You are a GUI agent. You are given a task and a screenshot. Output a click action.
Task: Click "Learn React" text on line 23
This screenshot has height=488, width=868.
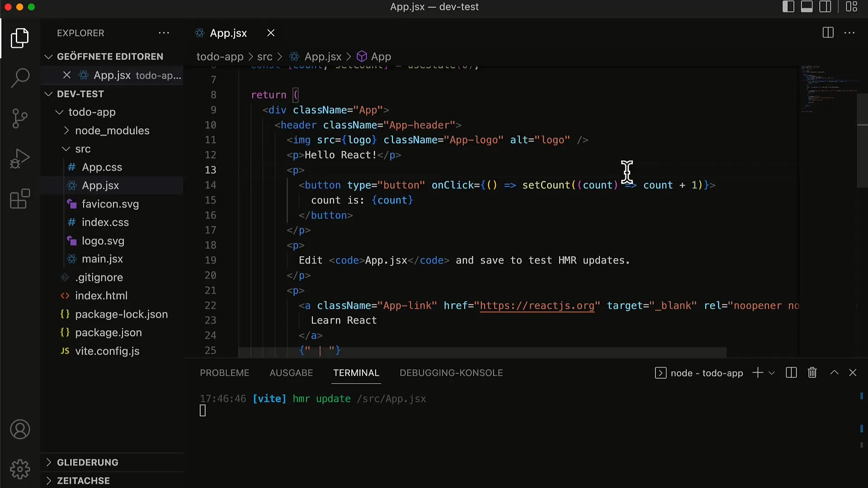click(x=344, y=320)
